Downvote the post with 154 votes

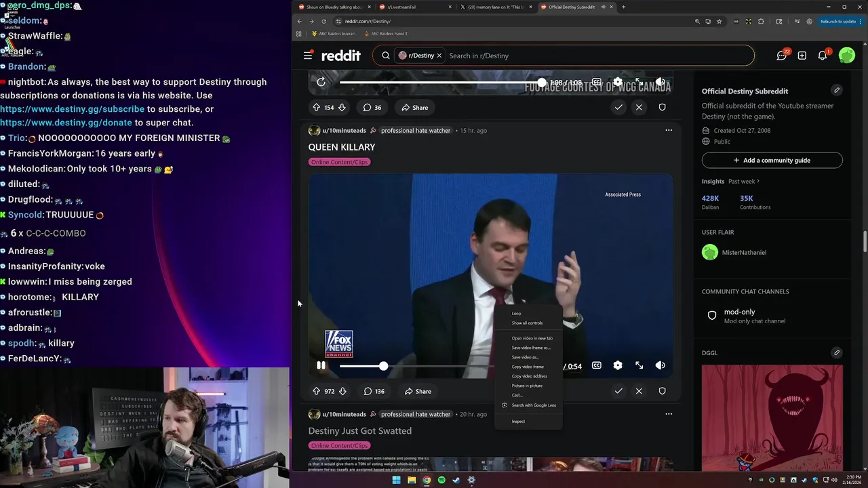pos(342,107)
